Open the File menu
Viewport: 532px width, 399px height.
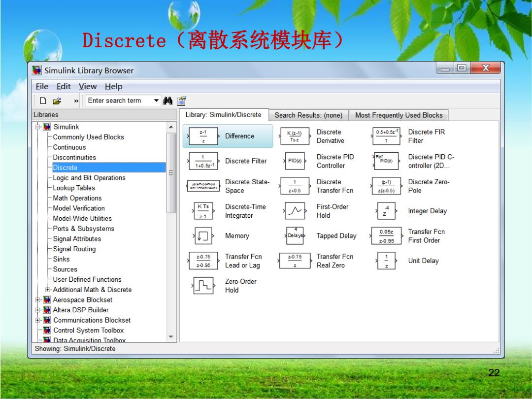42,87
